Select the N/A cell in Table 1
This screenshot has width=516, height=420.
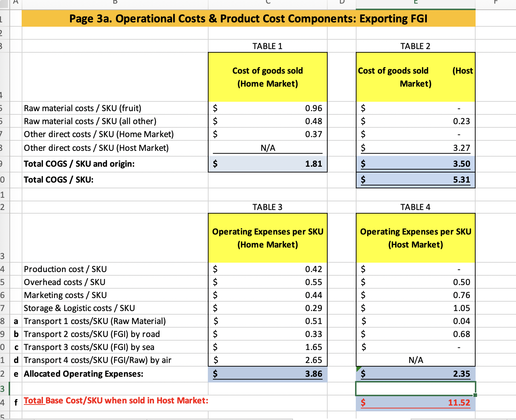coord(267,148)
